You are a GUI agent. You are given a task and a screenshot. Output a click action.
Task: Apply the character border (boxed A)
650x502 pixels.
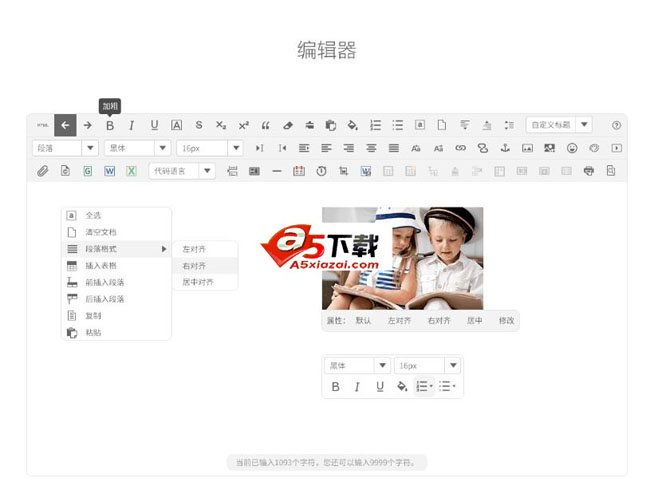tap(177, 125)
